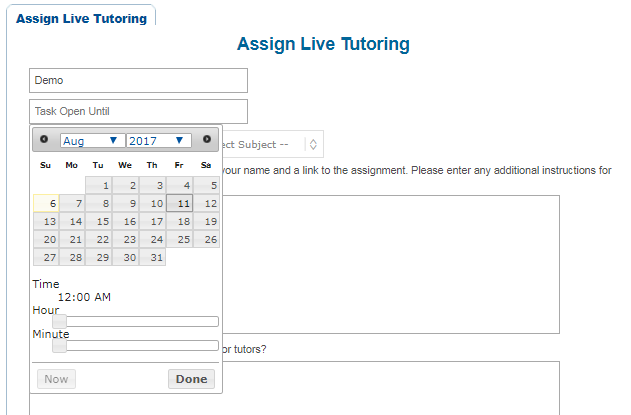Switch to Assign Live Tutoring tab
The width and height of the screenshot is (631, 415).
coord(81,18)
